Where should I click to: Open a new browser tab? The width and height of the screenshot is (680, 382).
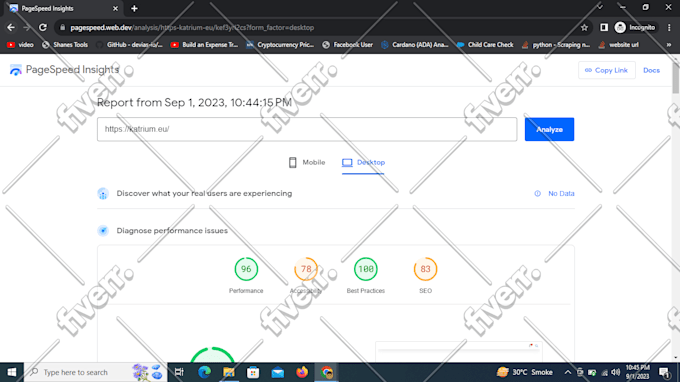click(134, 8)
